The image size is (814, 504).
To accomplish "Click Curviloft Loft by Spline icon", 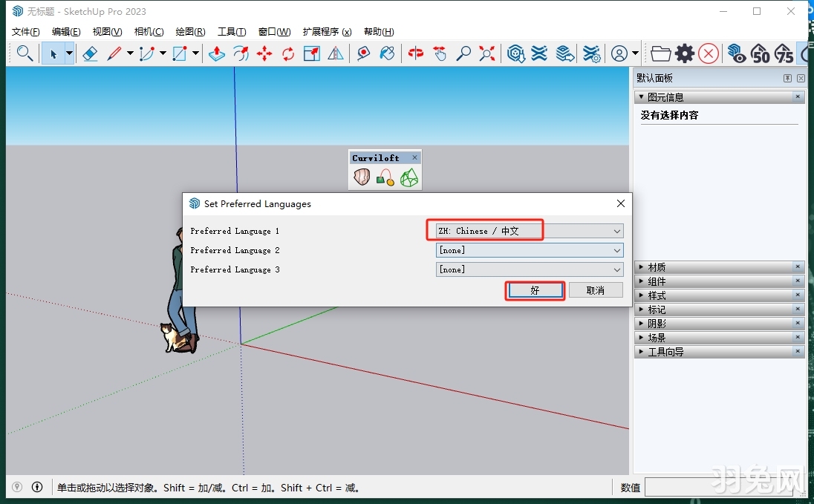I will [362, 177].
